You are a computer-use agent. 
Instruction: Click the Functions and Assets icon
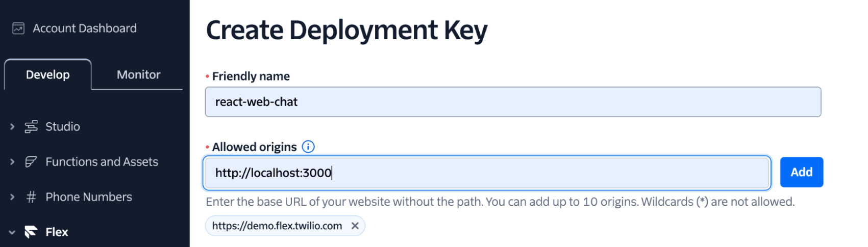tap(31, 162)
